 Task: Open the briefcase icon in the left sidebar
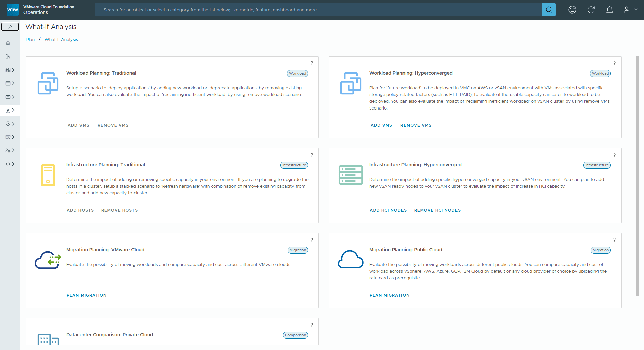[9, 96]
